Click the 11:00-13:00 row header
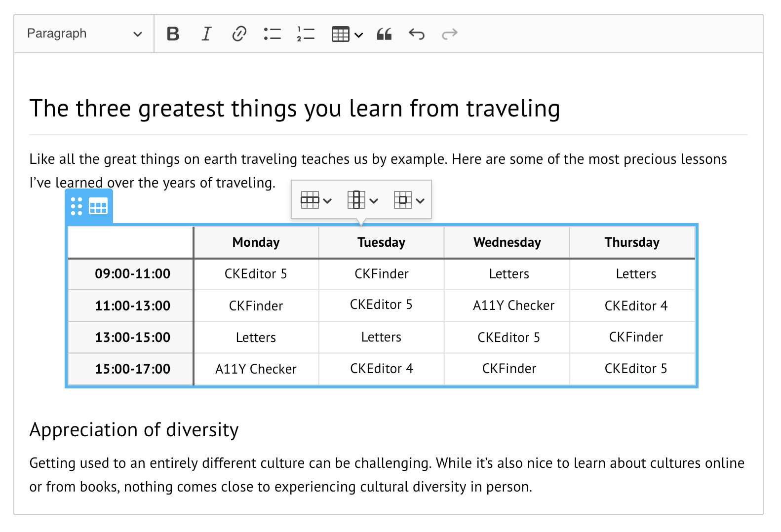781x532 pixels. click(131, 305)
